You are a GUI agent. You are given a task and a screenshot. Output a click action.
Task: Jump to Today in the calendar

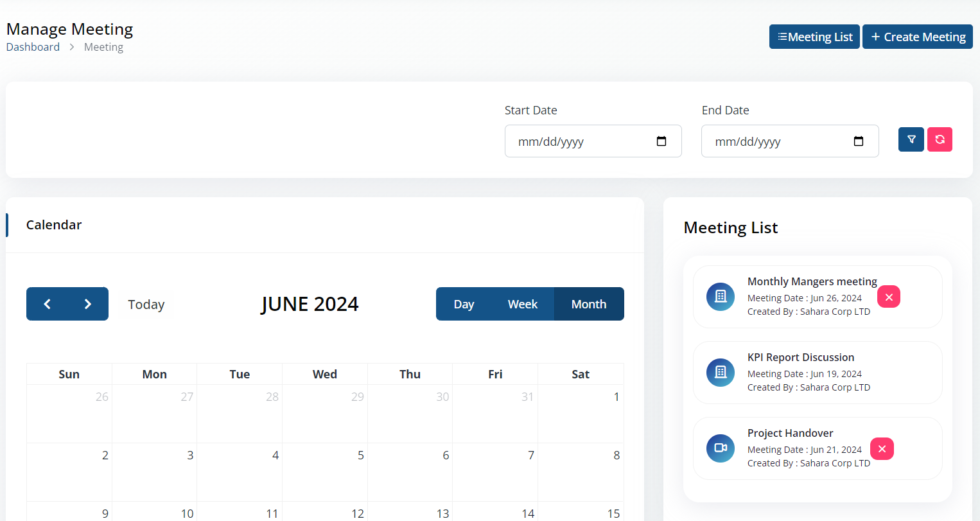(x=146, y=305)
